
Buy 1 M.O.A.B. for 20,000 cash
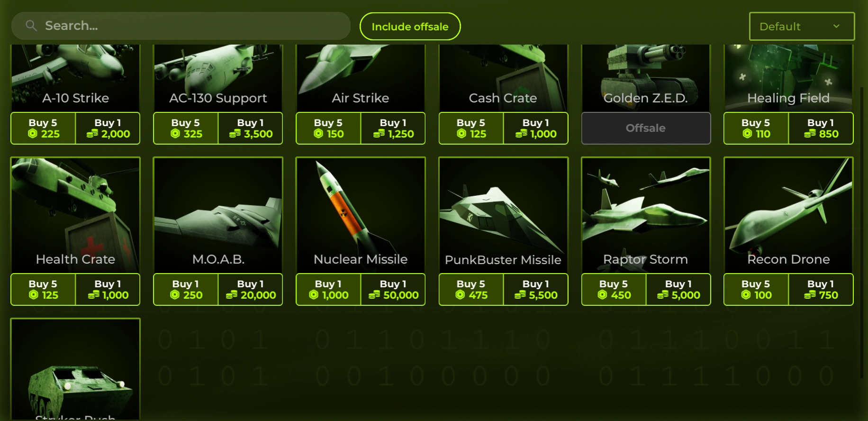(x=250, y=289)
